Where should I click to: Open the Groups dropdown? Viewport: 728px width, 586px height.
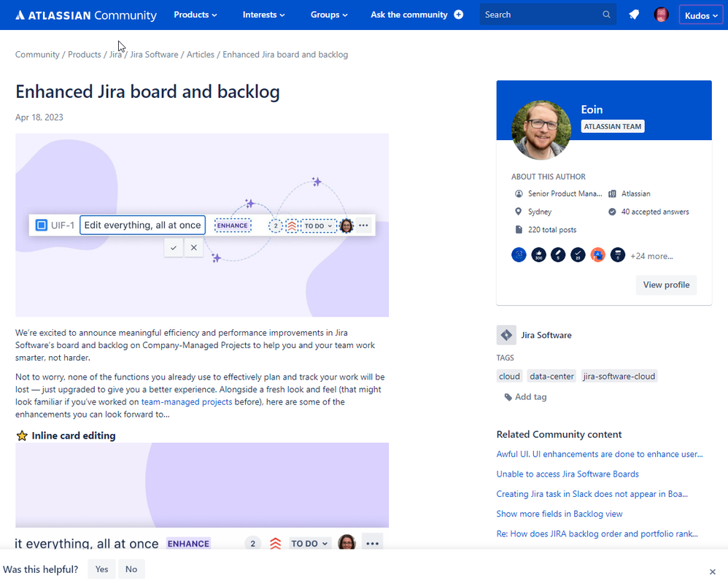(x=329, y=15)
